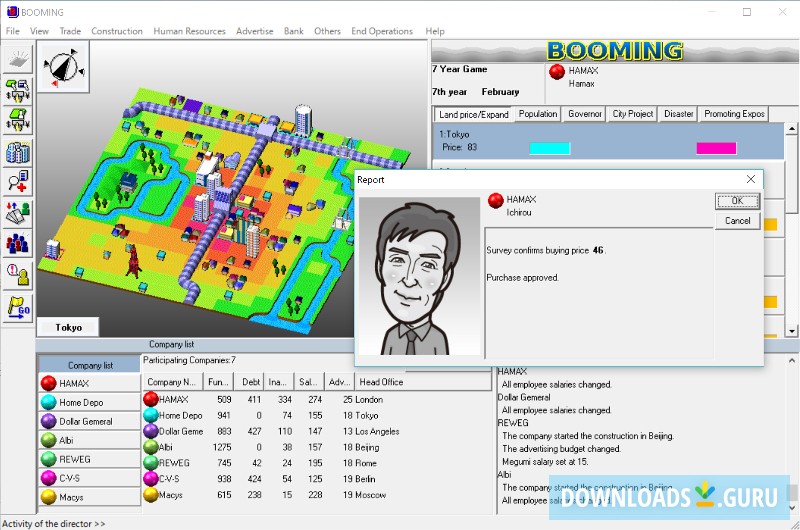The image size is (800, 530).
Task: Open the Human Resources menu
Action: point(189,31)
